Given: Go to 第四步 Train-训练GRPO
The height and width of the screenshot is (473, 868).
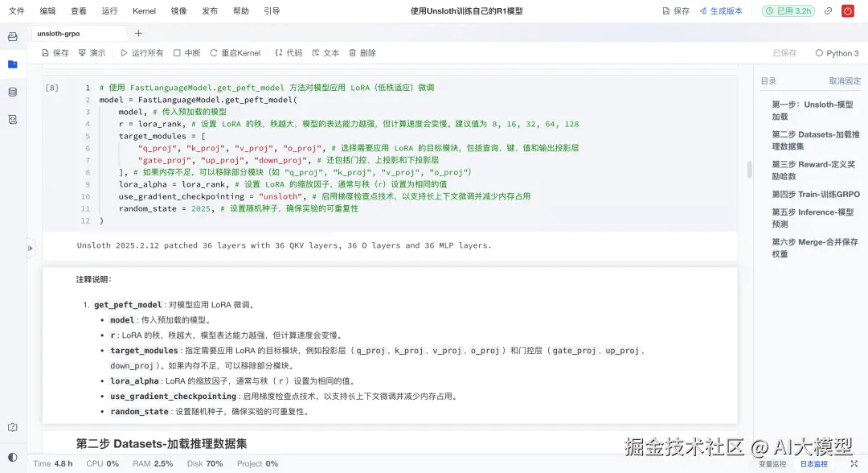Looking at the screenshot, I should 816,195.
